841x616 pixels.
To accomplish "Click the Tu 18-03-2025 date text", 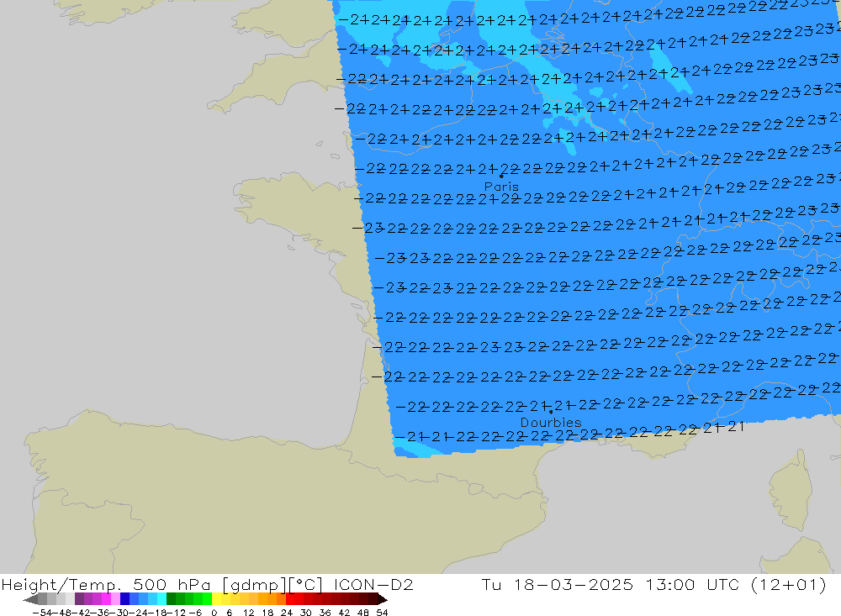I will tap(558, 584).
